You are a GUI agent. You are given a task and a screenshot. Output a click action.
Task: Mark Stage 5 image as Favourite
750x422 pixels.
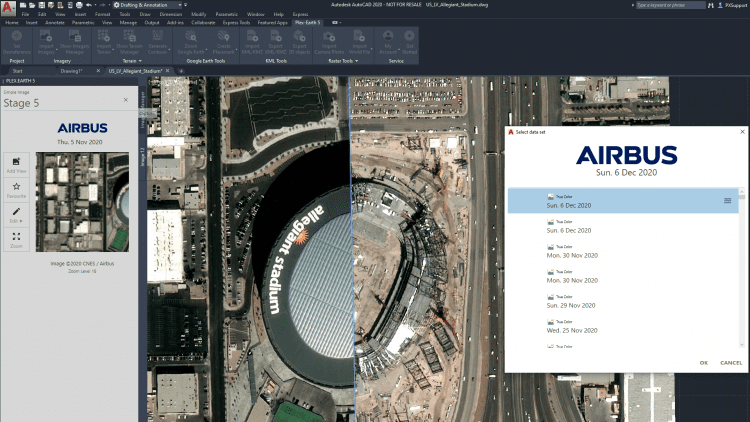[x=16, y=187]
